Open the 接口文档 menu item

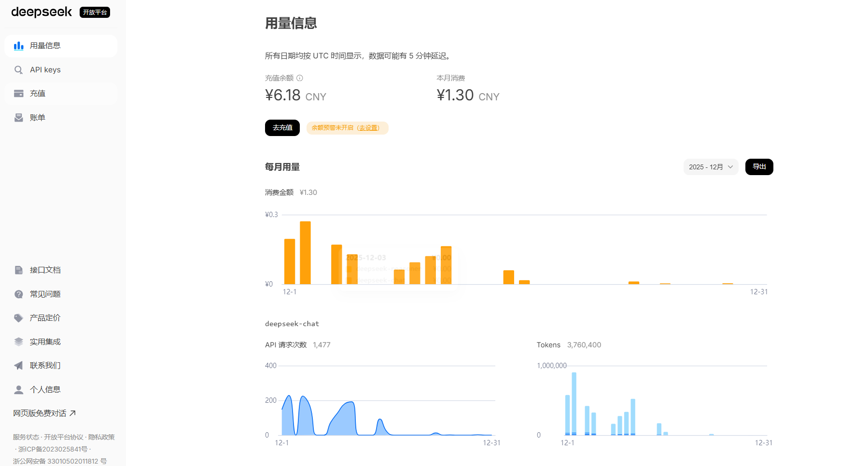click(x=61, y=270)
